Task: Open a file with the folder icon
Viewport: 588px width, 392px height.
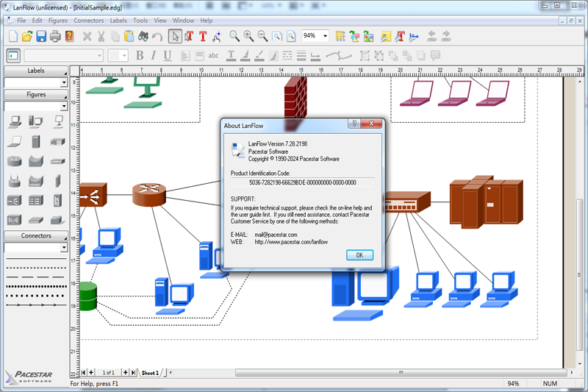Action: click(x=27, y=36)
